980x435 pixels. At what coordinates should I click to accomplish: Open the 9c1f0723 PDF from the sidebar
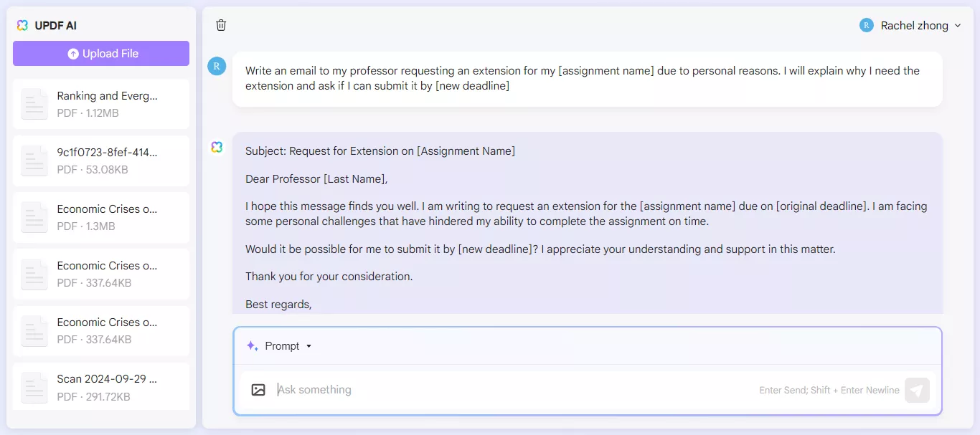click(100, 161)
